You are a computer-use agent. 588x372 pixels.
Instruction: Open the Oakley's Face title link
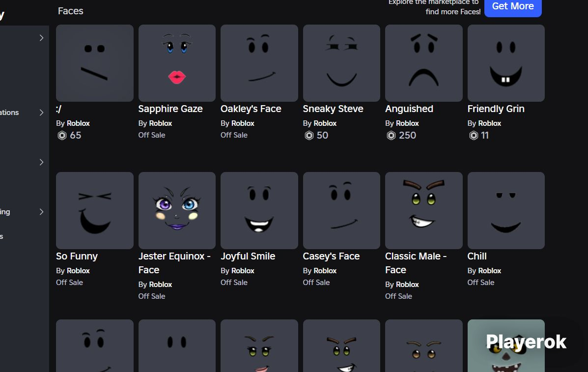point(251,109)
